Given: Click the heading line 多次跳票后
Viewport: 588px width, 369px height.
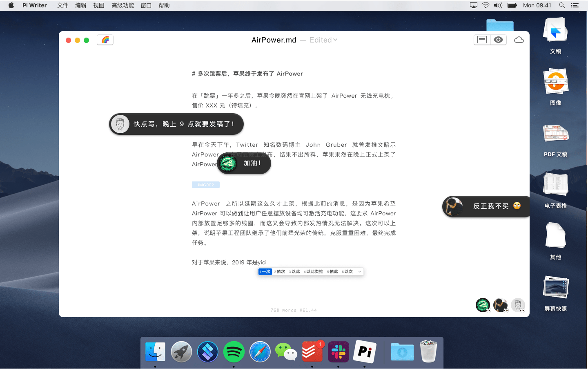Looking at the screenshot, I should click(247, 74).
